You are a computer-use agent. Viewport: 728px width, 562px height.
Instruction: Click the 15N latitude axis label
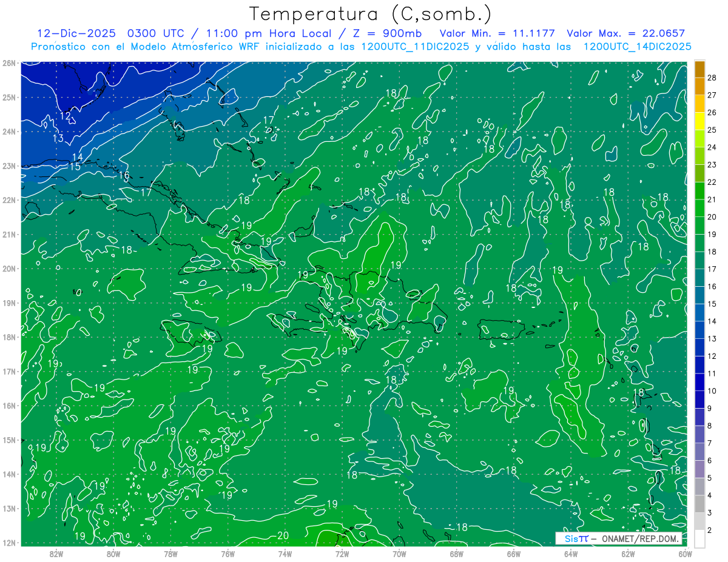(8, 440)
